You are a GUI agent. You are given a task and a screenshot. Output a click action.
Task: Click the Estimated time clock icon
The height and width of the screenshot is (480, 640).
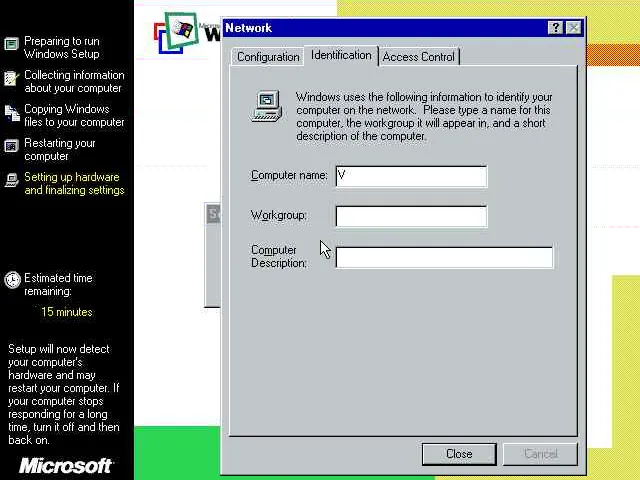(x=12, y=280)
